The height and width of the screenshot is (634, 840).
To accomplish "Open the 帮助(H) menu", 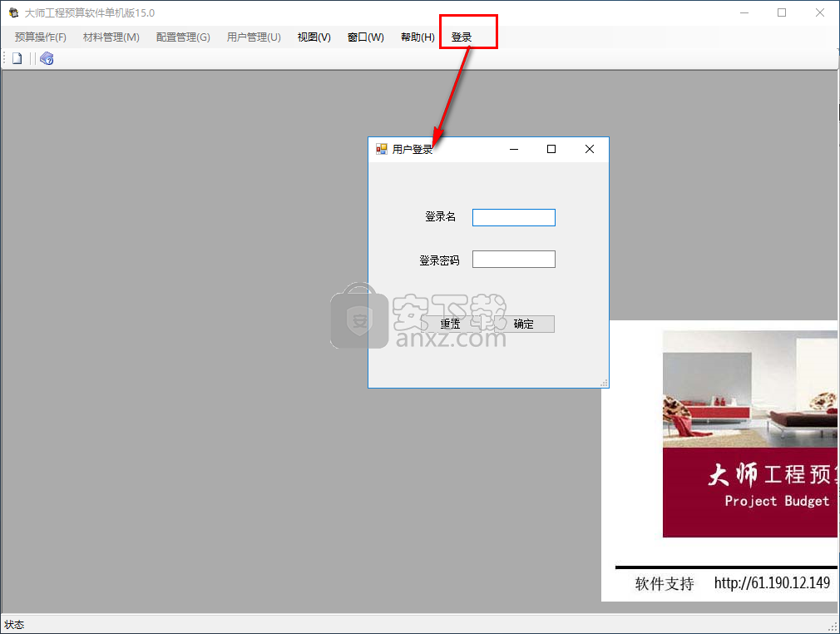I will point(418,37).
